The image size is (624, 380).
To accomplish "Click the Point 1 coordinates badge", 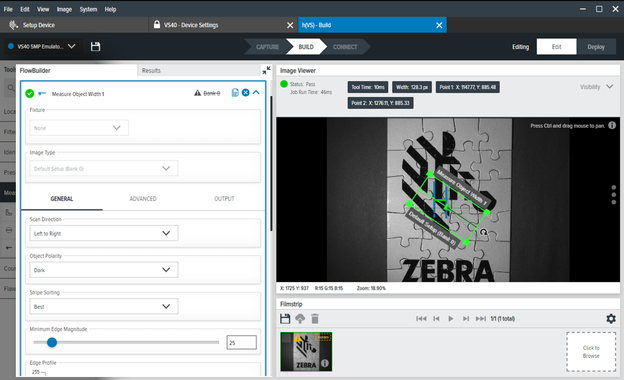I will pyautogui.click(x=468, y=87).
